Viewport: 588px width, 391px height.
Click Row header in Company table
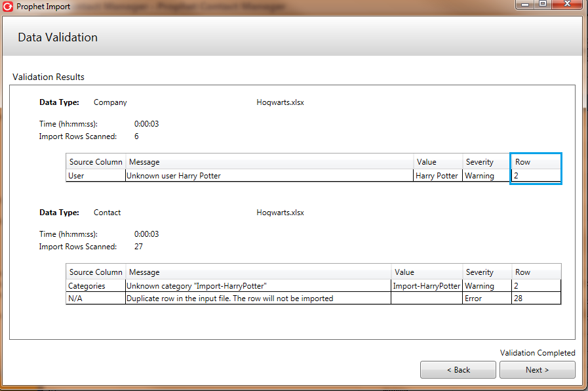pyautogui.click(x=536, y=162)
